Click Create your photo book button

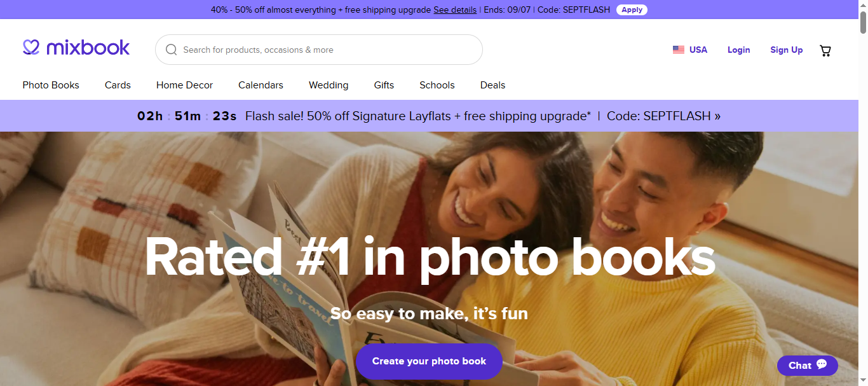tap(429, 361)
